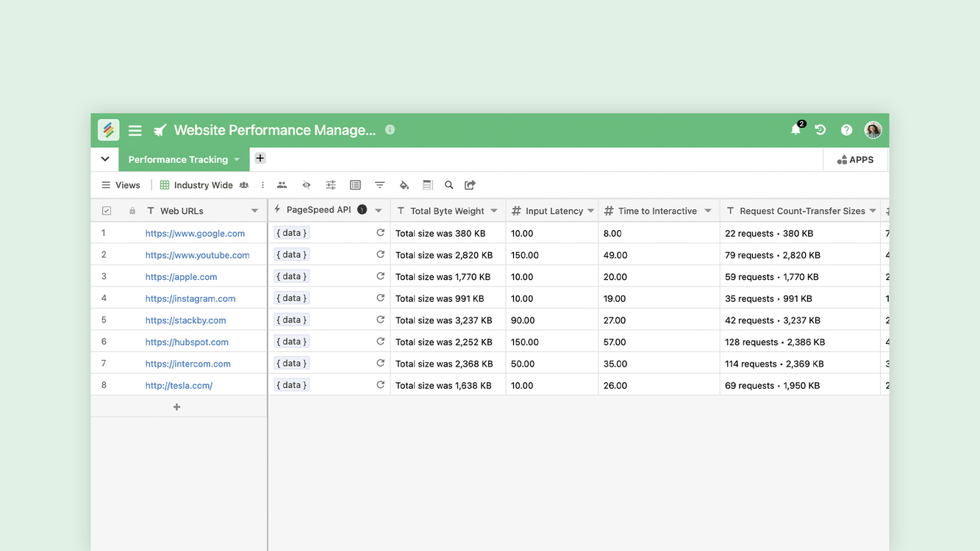Open Input Latency column dropdown
This screenshot has width=980, height=551.
point(590,211)
